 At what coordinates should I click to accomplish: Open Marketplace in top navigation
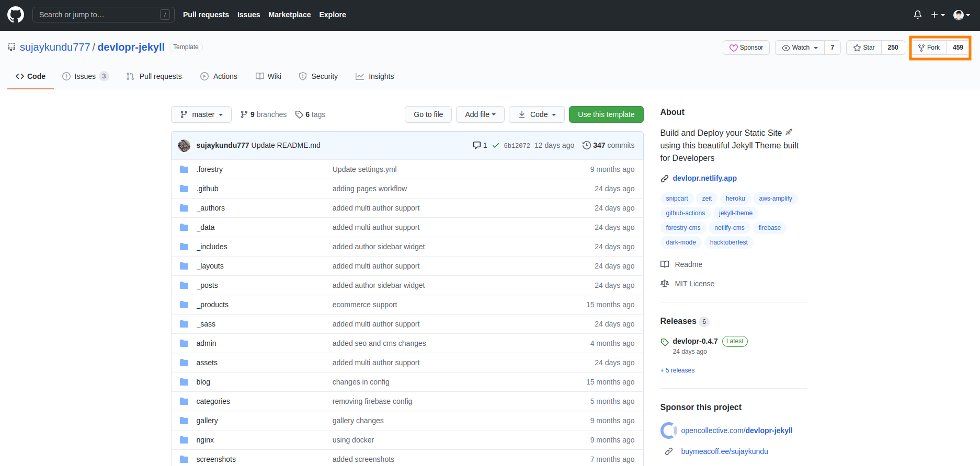(x=290, y=15)
